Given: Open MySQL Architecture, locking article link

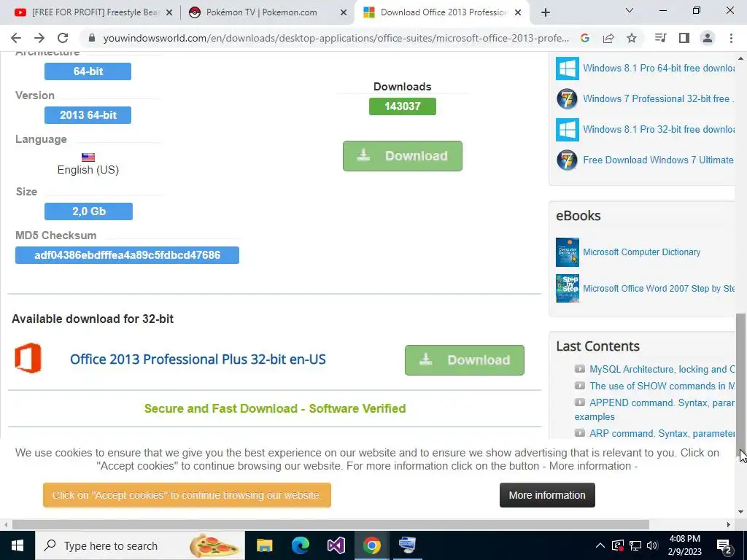Looking at the screenshot, I should tap(662, 370).
